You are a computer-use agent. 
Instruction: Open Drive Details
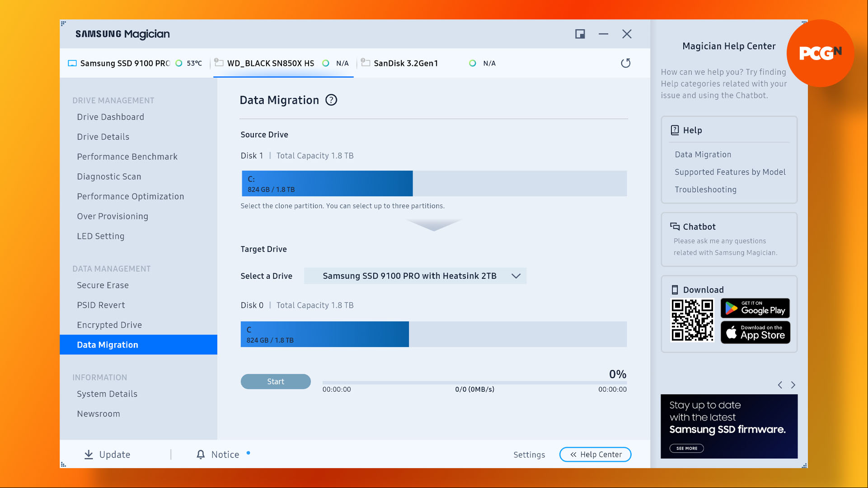point(103,137)
